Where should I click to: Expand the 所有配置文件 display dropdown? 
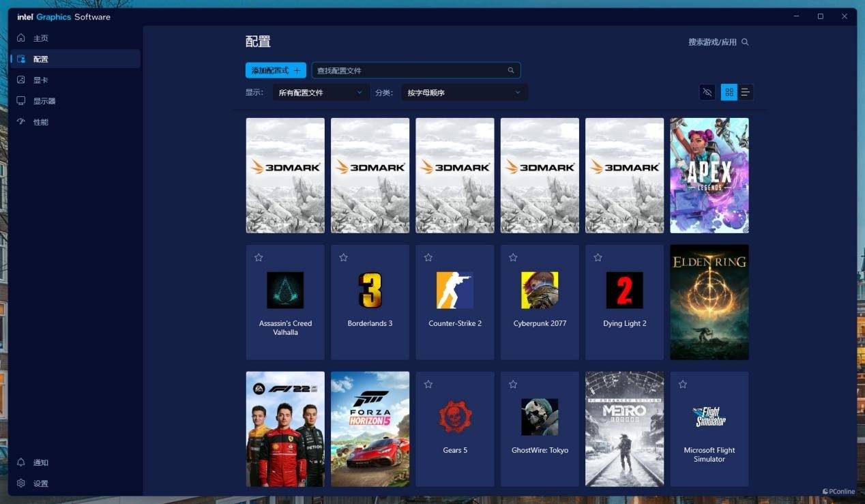[x=321, y=93]
